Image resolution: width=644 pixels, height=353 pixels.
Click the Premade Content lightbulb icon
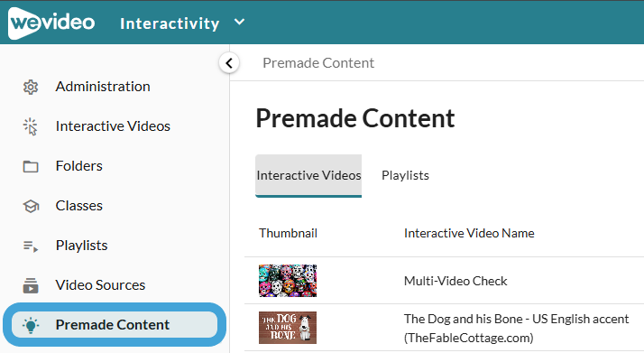click(31, 325)
